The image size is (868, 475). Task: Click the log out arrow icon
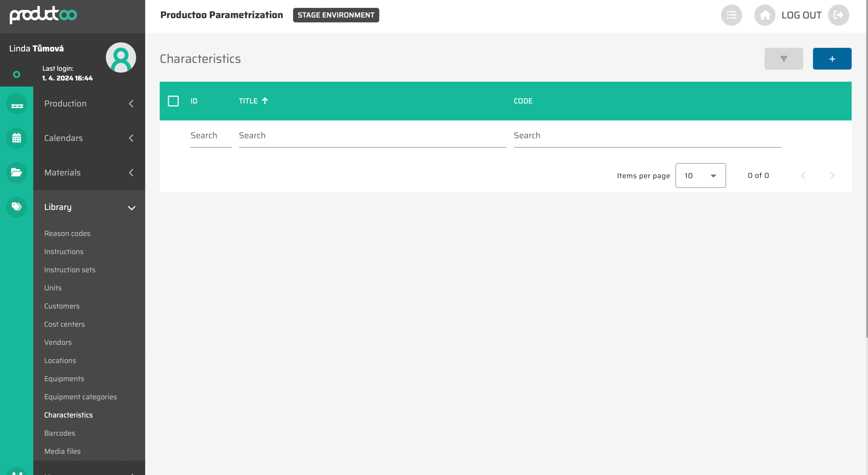pos(838,15)
